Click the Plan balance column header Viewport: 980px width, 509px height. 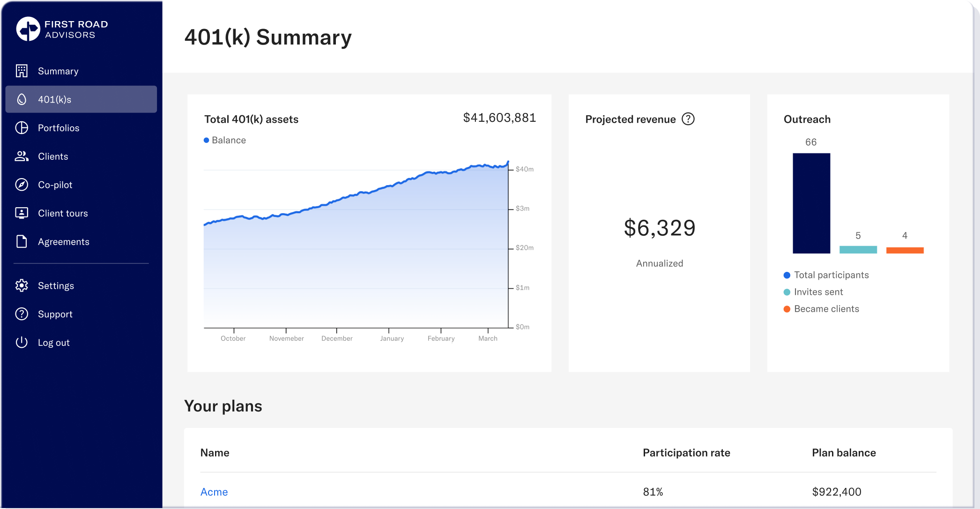pyautogui.click(x=844, y=453)
